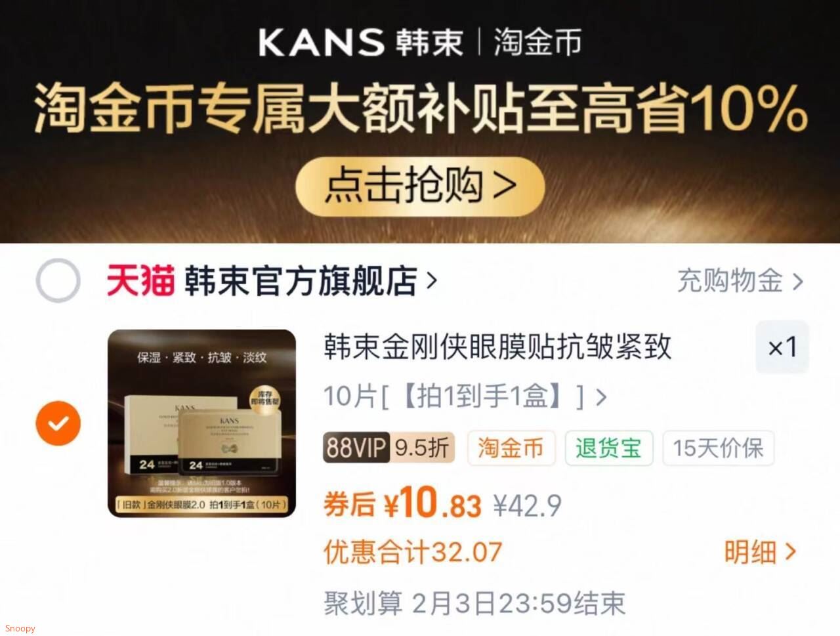840x636 pixels.
Task: Open the 88VIP 9.5折 discount badge
Action: click(x=388, y=448)
